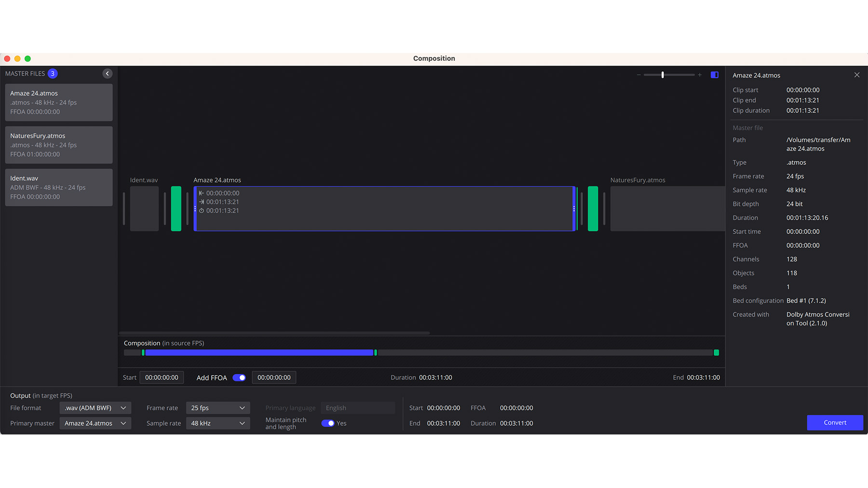Close the Amaze 24.atmos details panel
This screenshot has height=488, width=868.
(x=856, y=75)
